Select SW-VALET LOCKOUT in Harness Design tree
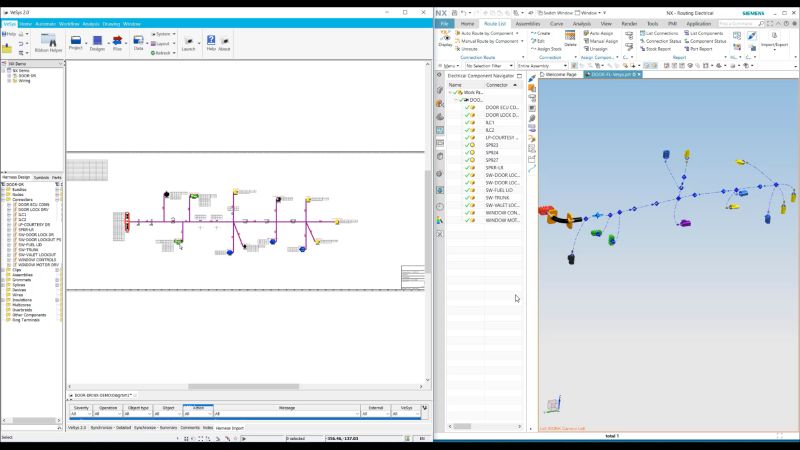800x450 pixels. 37,255
